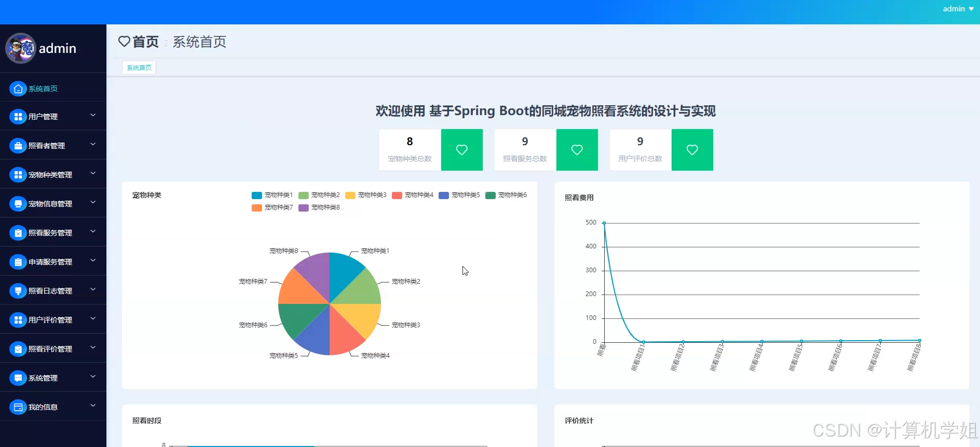Click the 系统管理 chat icon
Screen dimensions: 980x447
[x=18, y=378]
